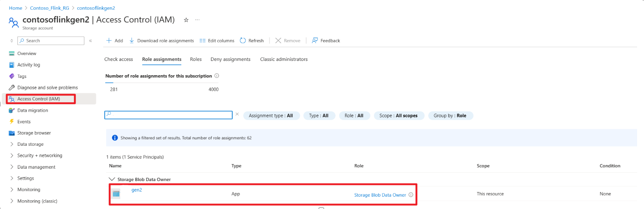Viewport: 644px width, 209px height.
Task: Click the Events lightning icon
Action: [12, 121]
